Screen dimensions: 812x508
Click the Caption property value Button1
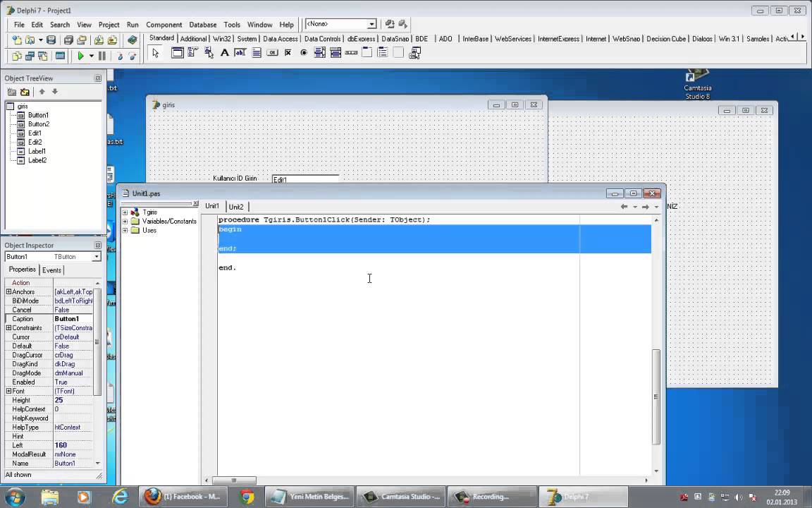click(73, 319)
